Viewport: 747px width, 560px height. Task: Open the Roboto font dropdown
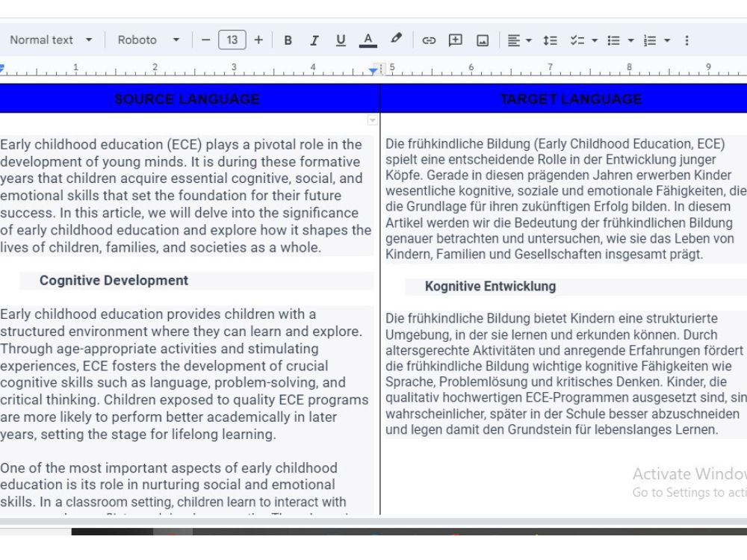[x=148, y=40]
